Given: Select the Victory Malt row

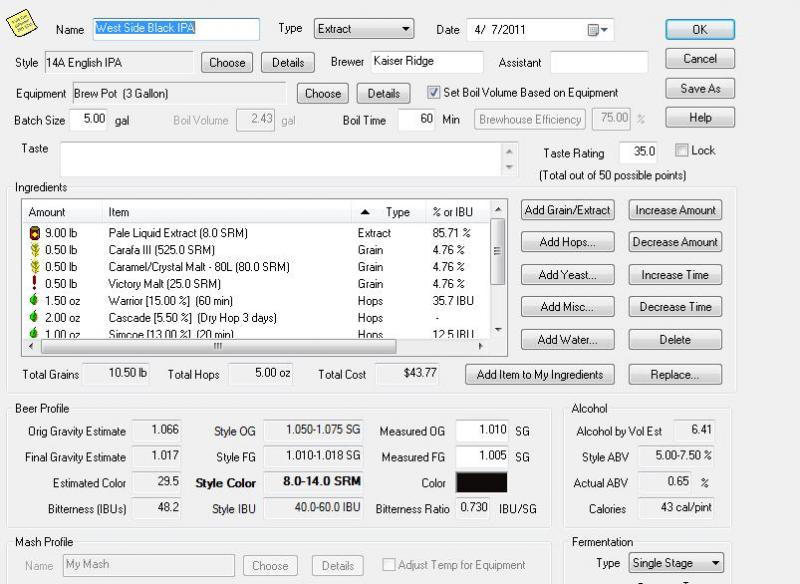Looking at the screenshot, I should (x=257, y=284).
